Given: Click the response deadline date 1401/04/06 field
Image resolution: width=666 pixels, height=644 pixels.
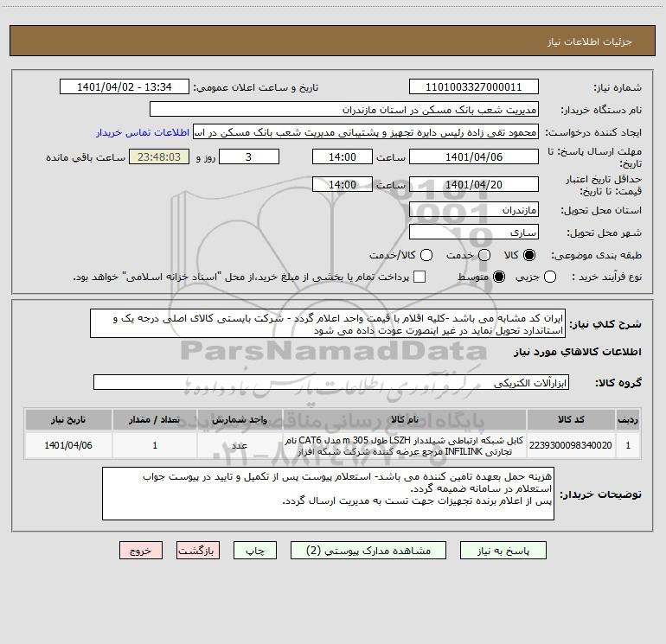Looking at the screenshot, I should 474,157.
